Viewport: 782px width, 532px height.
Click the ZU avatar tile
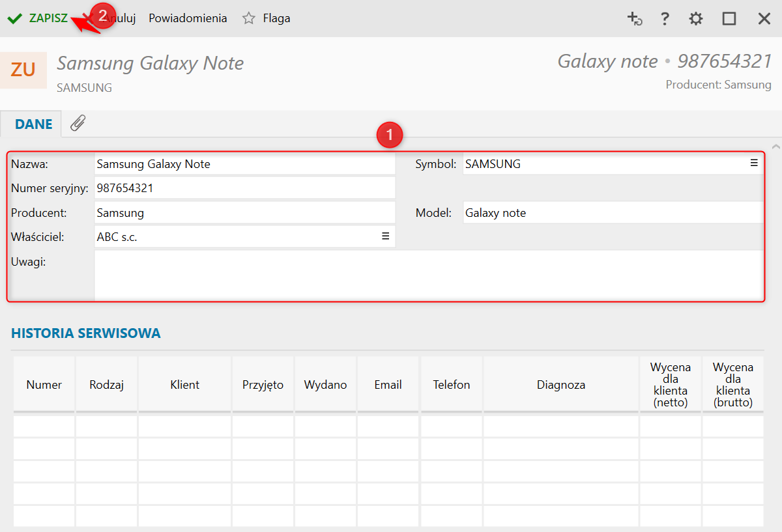[x=23, y=70]
